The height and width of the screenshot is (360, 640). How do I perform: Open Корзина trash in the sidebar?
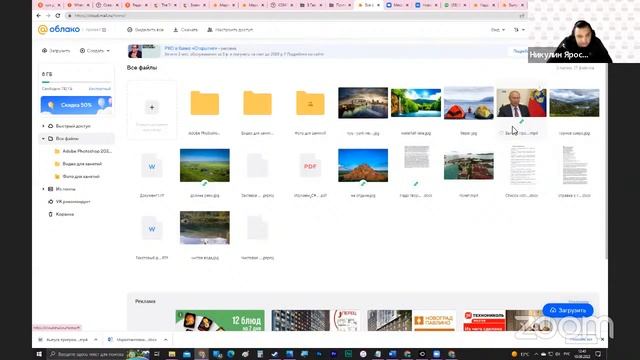coord(61,214)
